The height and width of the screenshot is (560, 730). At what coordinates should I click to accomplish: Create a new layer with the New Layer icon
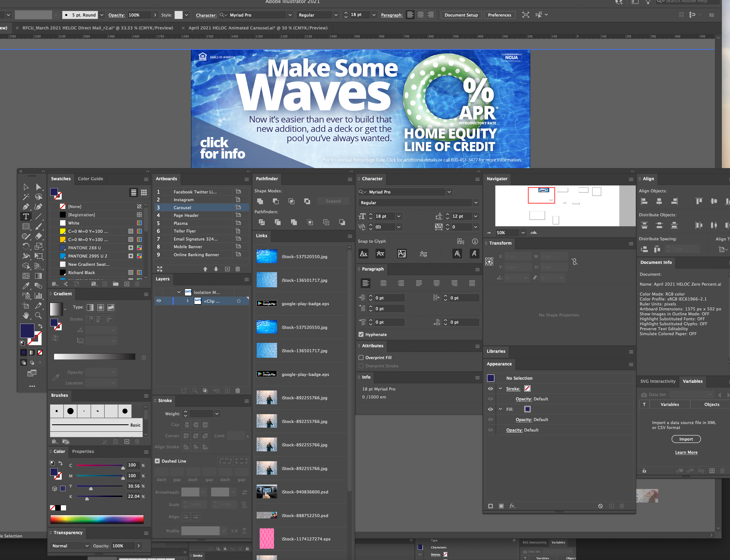point(227,390)
